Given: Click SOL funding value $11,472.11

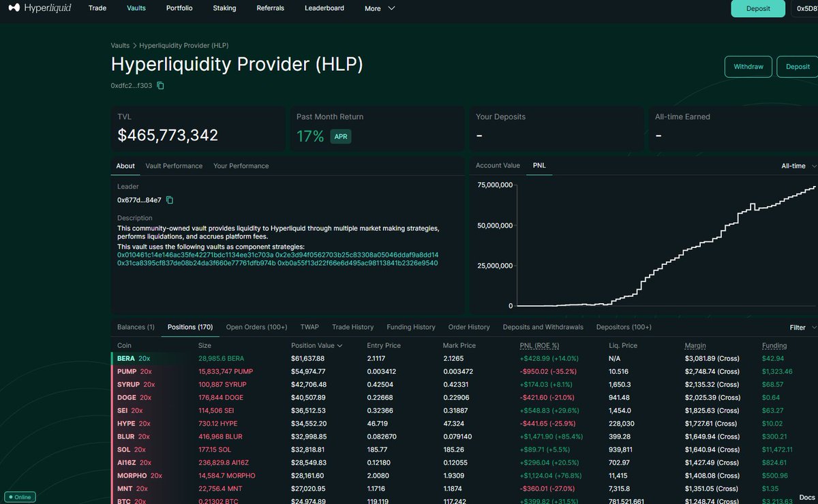Looking at the screenshot, I should click(777, 450).
